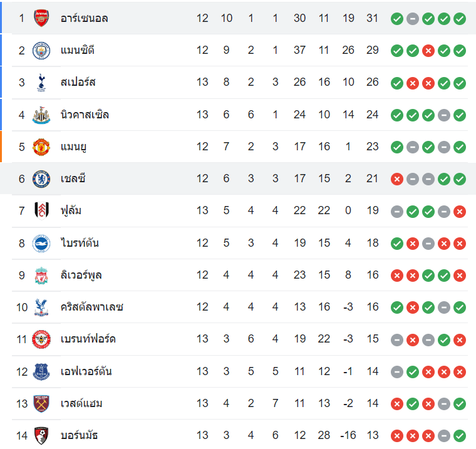Click the Chelsea club crest

[41, 179]
